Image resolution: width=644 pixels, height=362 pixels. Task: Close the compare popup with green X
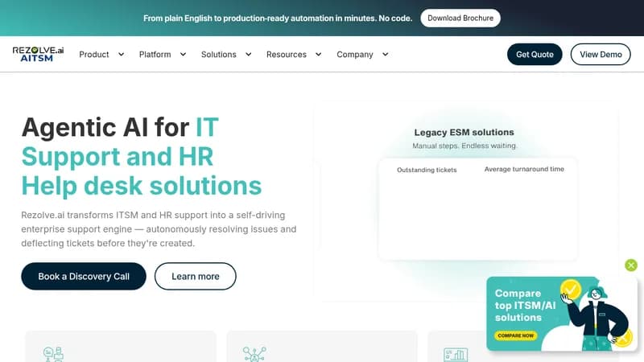point(631,265)
